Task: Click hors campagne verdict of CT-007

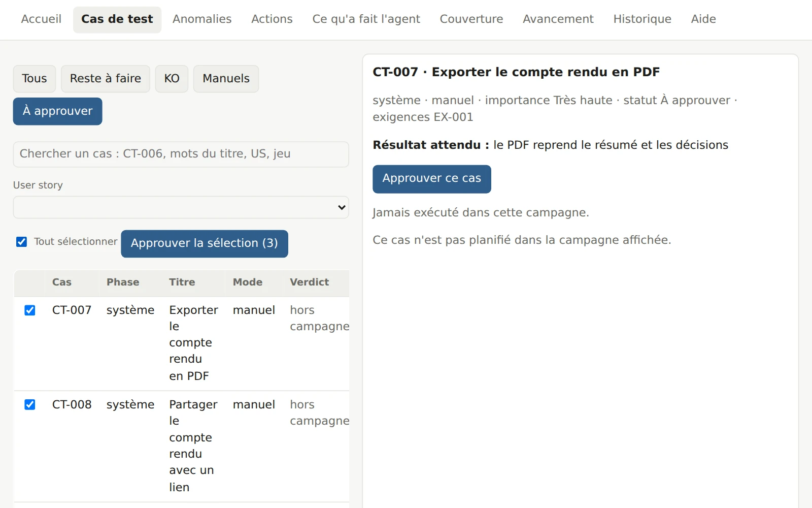Action: [320, 318]
